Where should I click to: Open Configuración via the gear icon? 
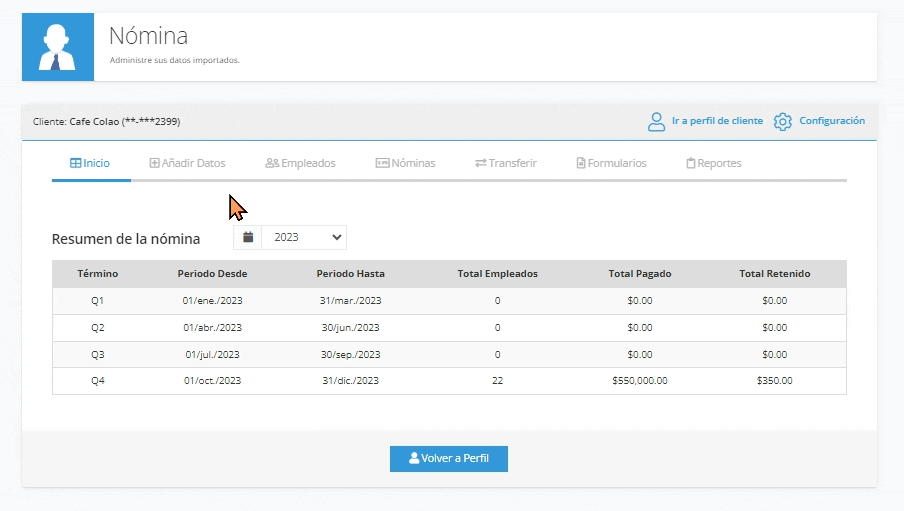(782, 122)
